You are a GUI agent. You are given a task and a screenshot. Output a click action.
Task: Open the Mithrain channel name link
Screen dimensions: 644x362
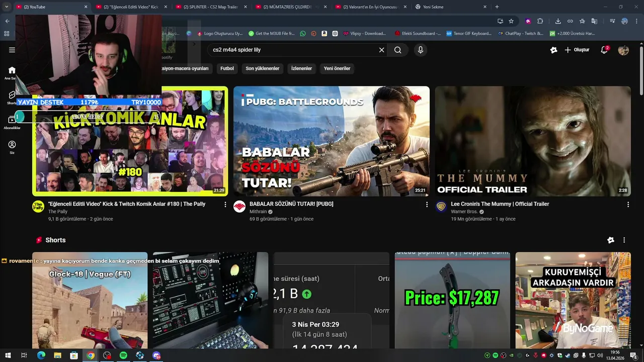(x=258, y=212)
